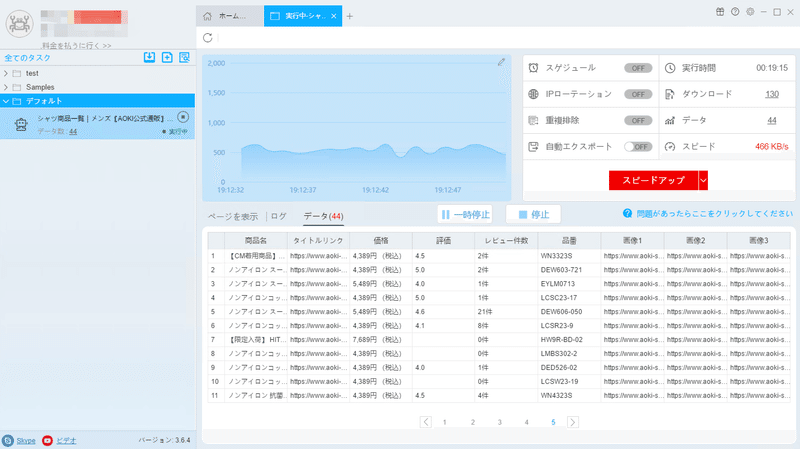Viewport: 800px width, 449px height.
Task: Open the 問題があったら help link
Action: pyautogui.click(x=714, y=213)
